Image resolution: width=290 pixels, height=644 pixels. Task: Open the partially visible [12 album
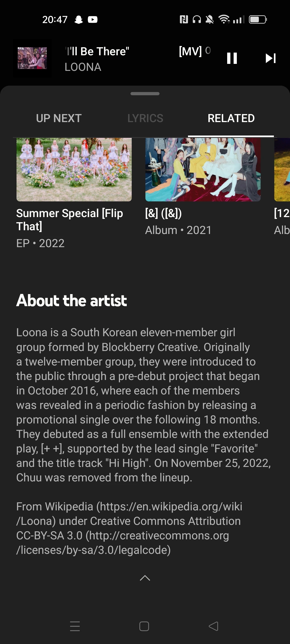[x=282, y=170]
